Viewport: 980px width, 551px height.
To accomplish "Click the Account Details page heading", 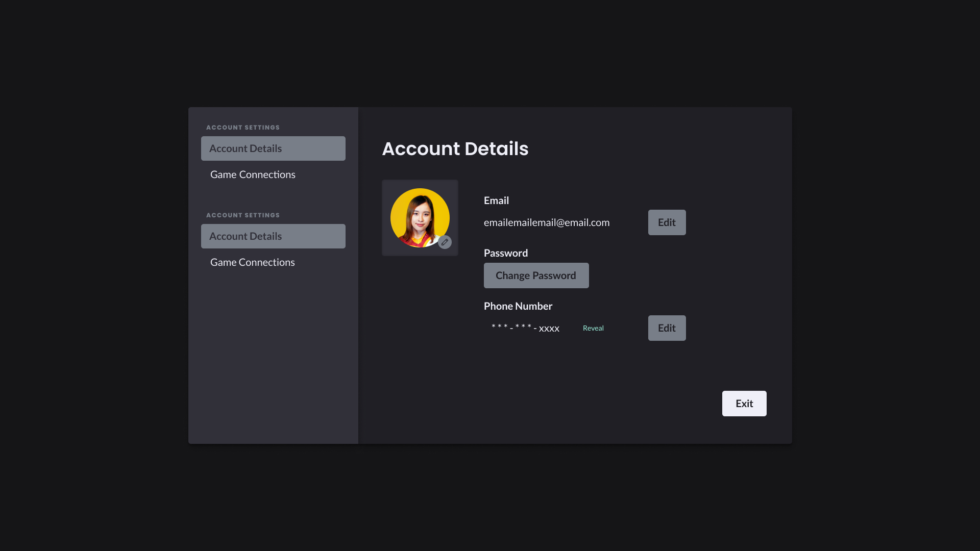I will [x=455, y=149].
